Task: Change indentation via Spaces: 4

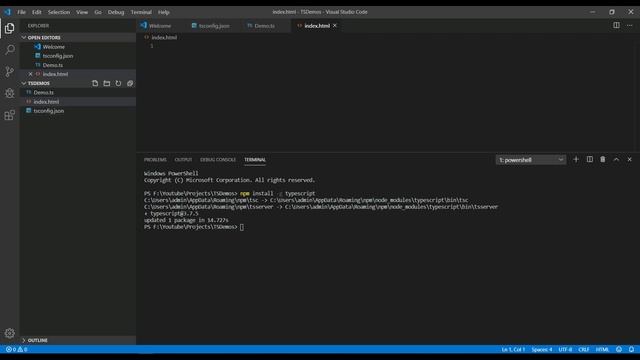Action: 542,349
